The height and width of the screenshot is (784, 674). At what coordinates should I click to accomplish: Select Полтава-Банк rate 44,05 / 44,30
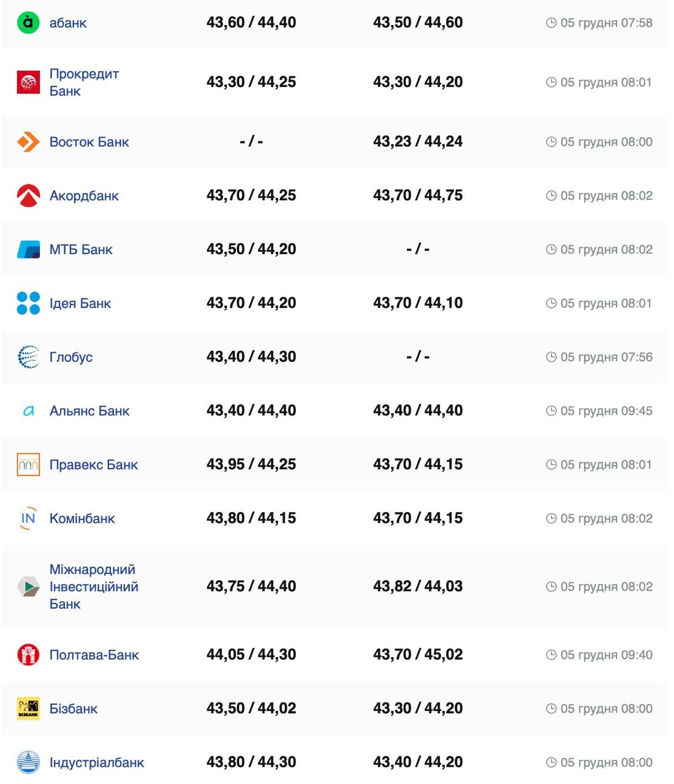click(251, 655)
